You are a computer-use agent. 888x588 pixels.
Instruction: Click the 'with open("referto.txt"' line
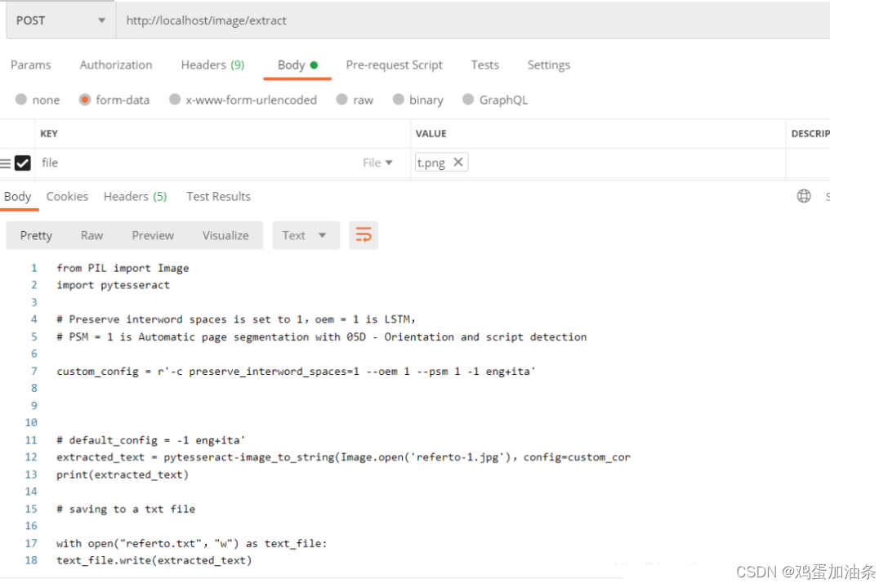click(x=191, y=544)
